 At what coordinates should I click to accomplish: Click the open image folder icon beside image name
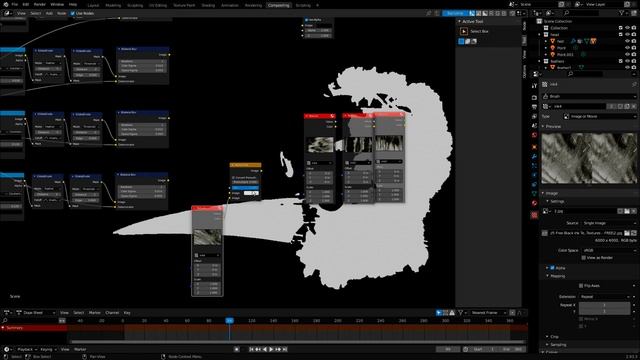pyautogui.click(x=627, y=211)
